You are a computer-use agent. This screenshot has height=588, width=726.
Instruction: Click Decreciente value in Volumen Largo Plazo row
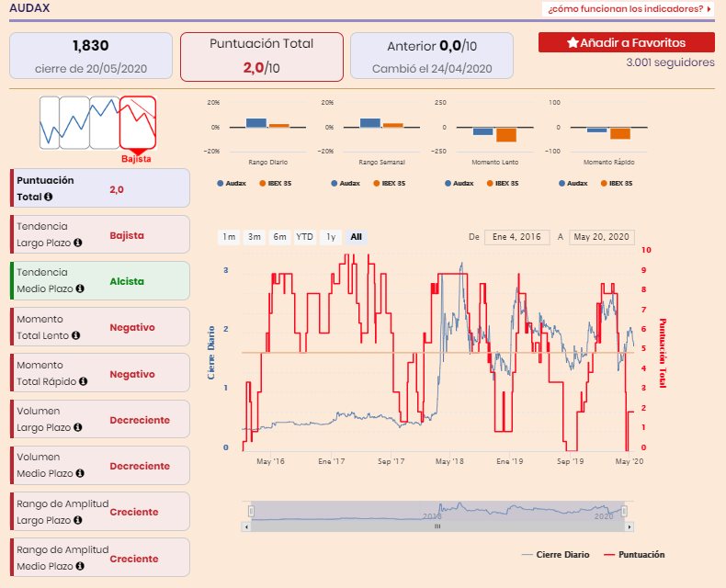[140, 420]
